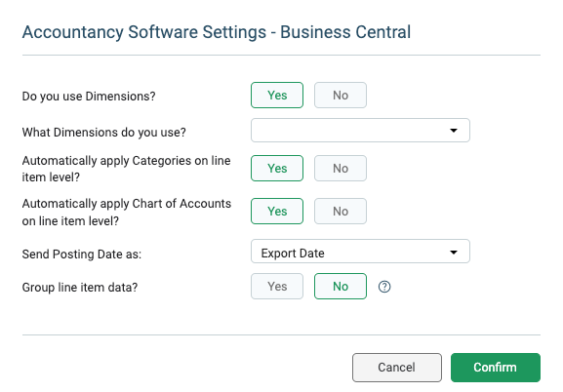This screenshot has width=563, height=392.
Task: Click the 'Do you use Dimensions?' label
Action: point(89,97)
